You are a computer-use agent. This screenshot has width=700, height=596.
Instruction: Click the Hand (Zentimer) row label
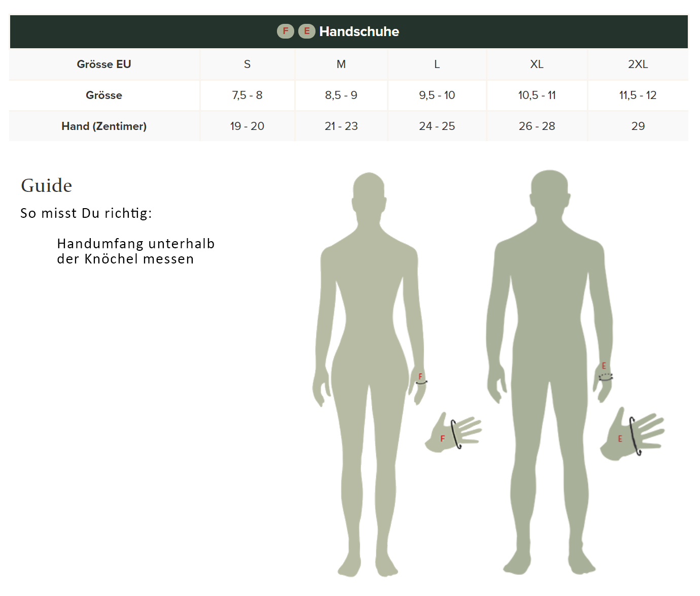pyautogui.click(x=104, y=126)
